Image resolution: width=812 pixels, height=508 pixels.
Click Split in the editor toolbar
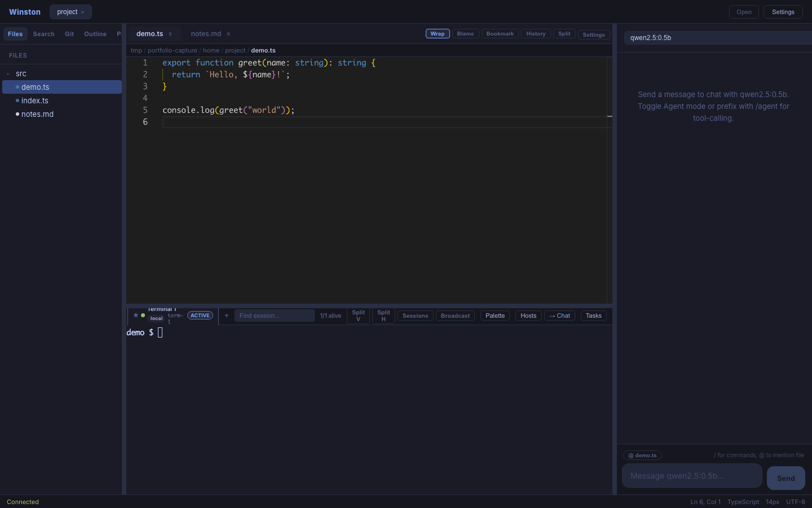click(x=564, y=34)
